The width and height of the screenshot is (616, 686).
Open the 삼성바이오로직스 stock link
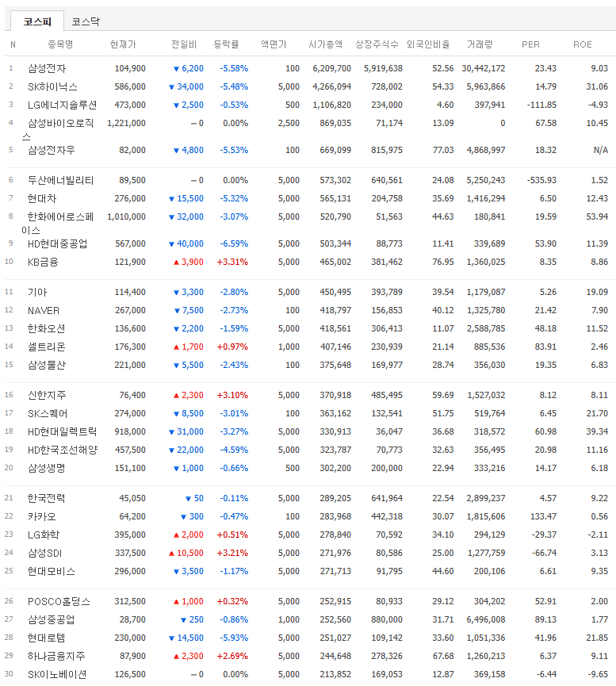58,129
